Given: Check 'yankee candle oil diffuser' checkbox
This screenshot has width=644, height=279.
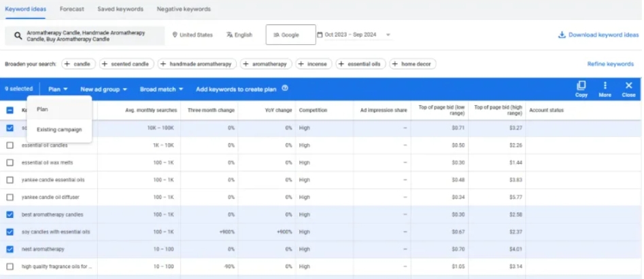Looking at the screenshot, I should [x=10, y=197].
